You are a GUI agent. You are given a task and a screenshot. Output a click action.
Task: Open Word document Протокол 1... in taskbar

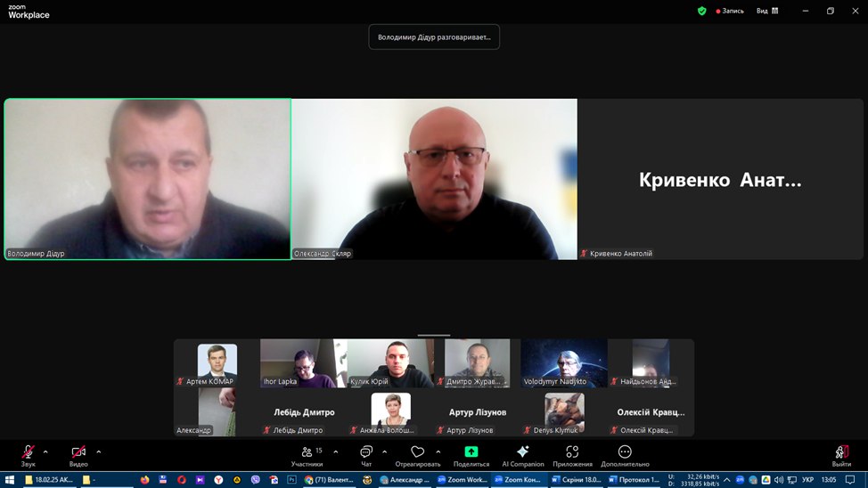coord(634,480)
